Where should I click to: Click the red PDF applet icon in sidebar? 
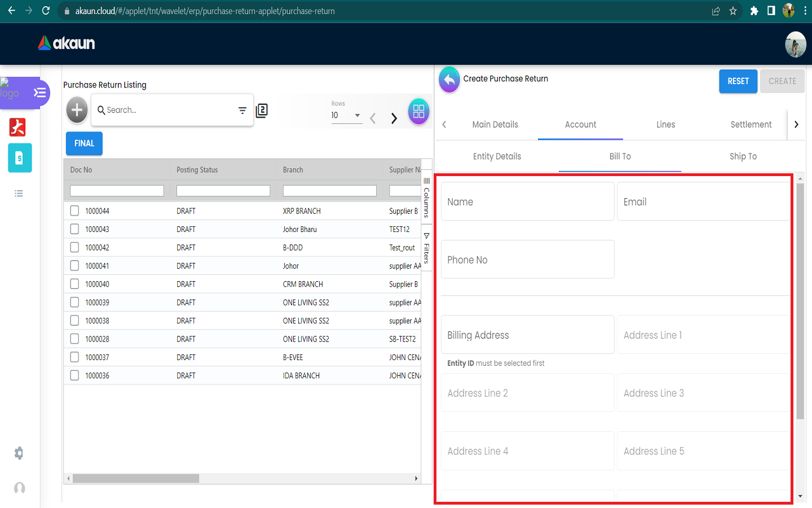point(17,127)
